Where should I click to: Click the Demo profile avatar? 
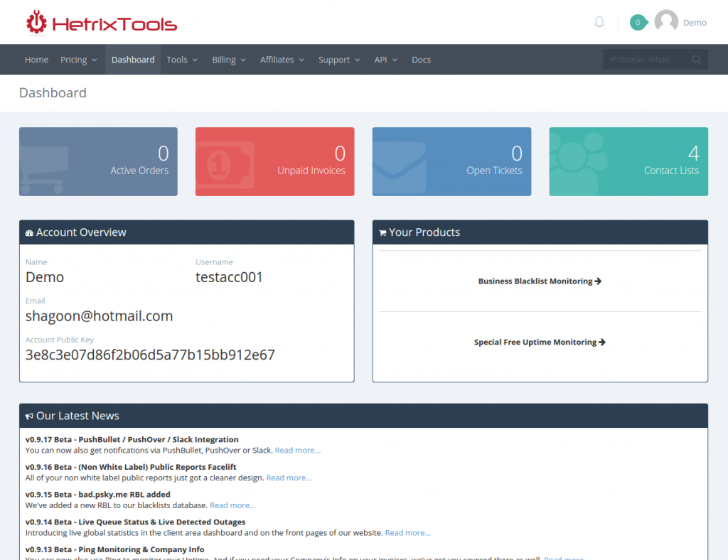[x=665, y=21]
